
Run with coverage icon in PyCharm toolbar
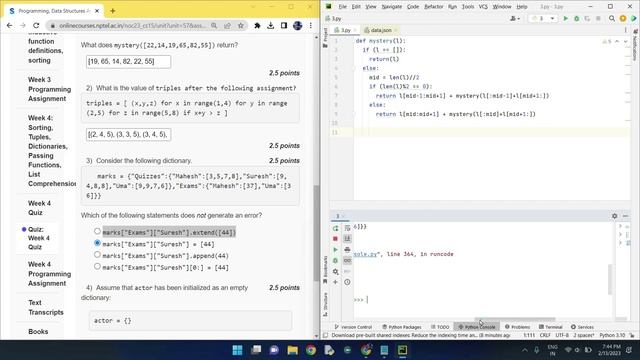587,18
